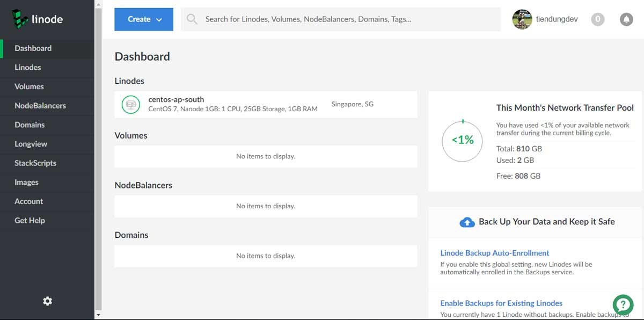The height and width of the screenshot is (320, 644).
Task: Open NodeBalancers in the sidebar
Action: (x=47, y=106)
